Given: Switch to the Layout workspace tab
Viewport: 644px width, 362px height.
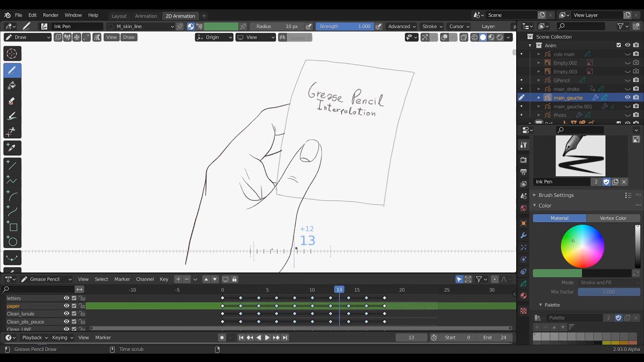Looking at the screenshot, I should [119, 16].
